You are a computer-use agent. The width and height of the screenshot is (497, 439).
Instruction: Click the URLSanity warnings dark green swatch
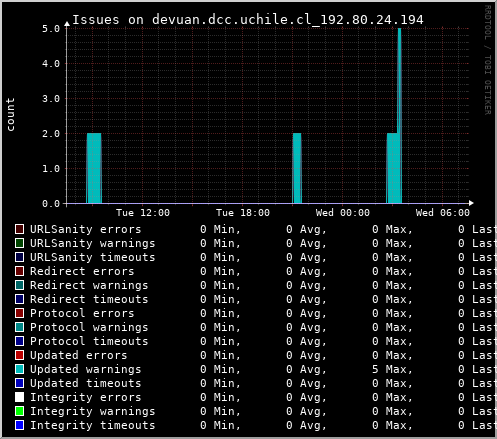coord(19,243)
